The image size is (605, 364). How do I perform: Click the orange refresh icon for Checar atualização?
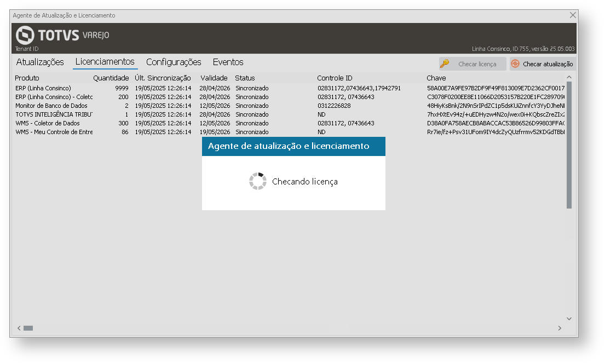click(515, 63)
